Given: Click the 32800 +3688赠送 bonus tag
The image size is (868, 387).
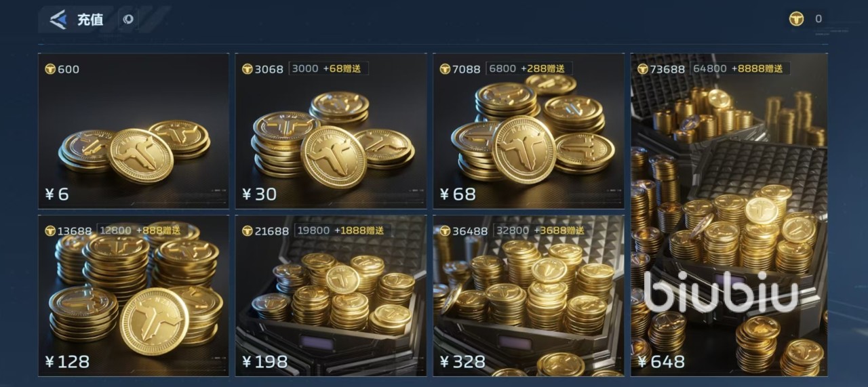Looking at the screenshot, I should [534, 230].
